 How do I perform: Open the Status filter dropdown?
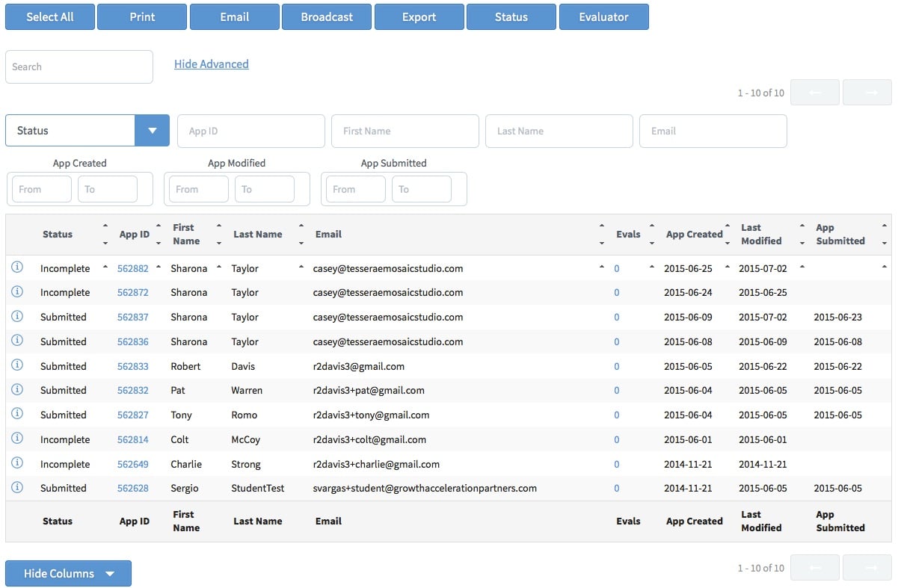[87, 130]
